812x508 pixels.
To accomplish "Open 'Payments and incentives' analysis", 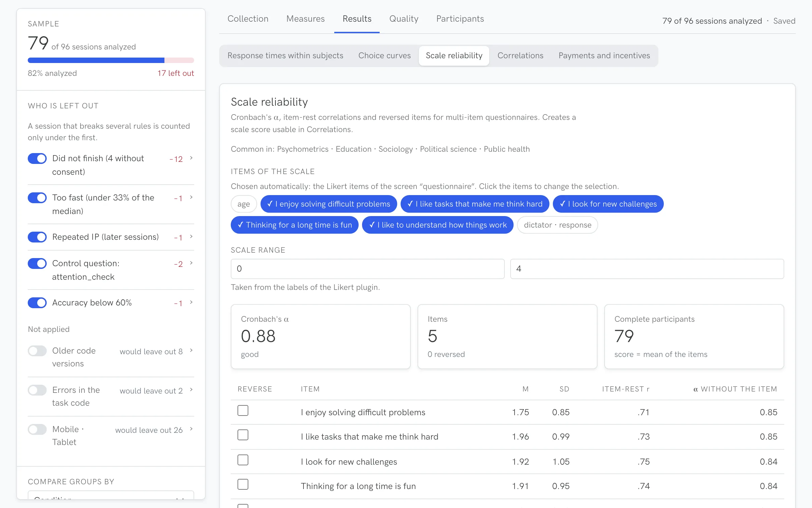I will tap(604, 56).
